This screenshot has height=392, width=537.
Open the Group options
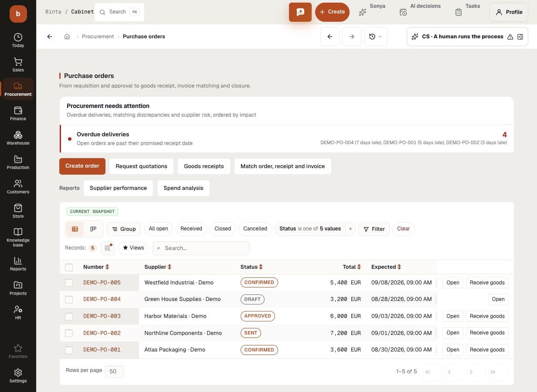(x=124, y=229)
